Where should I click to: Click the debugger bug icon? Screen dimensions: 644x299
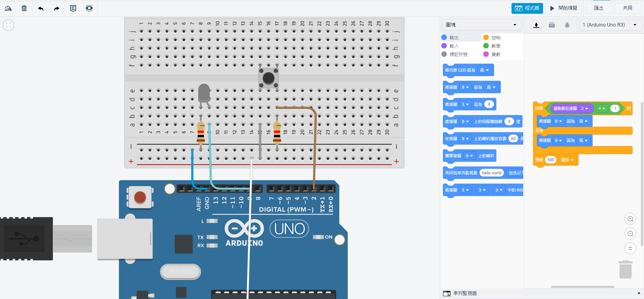pos(567,25)
